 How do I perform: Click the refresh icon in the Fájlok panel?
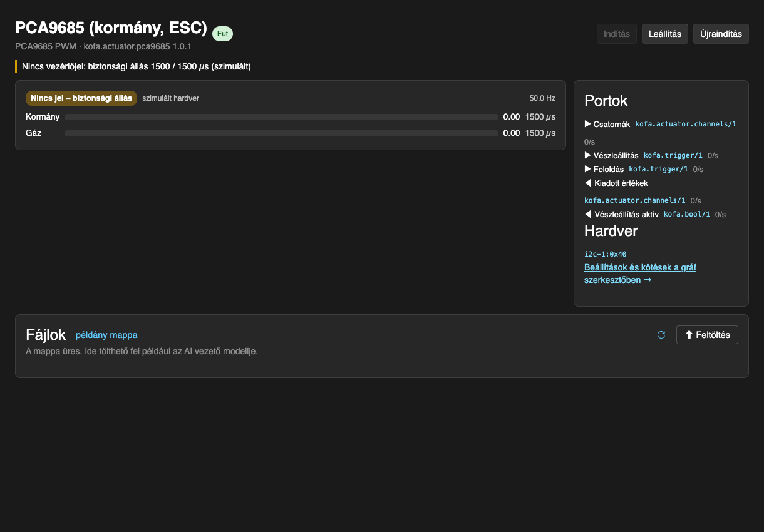pyautogui.click(x=661, y=335)
